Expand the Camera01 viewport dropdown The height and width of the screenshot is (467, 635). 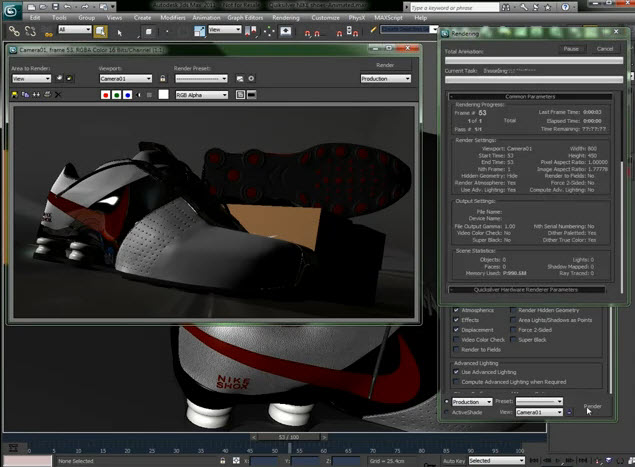(x=125, y=78)
